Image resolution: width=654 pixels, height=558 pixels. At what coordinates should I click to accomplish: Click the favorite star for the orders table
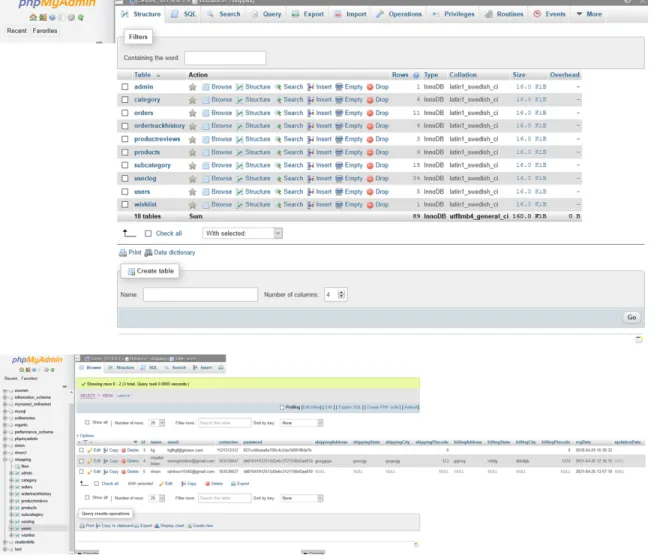point(192,113)
